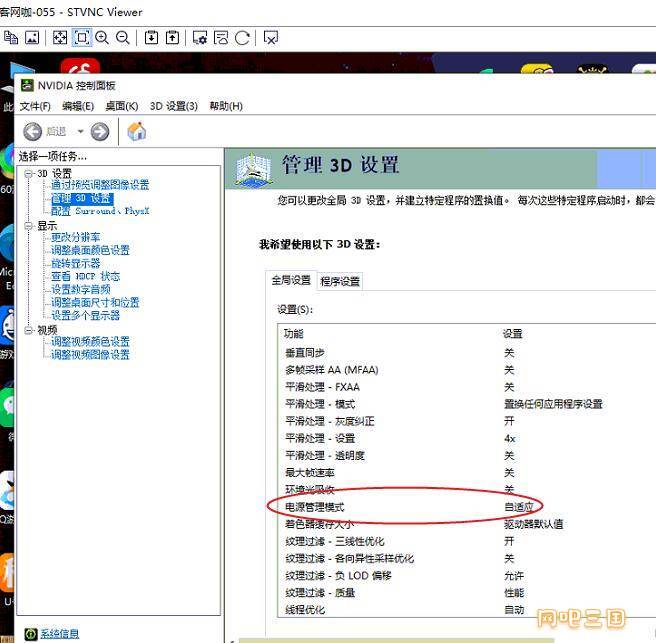Select the 多帧采样 AA (MFAA) row
The image size is (656, 643).
(467, 370)
